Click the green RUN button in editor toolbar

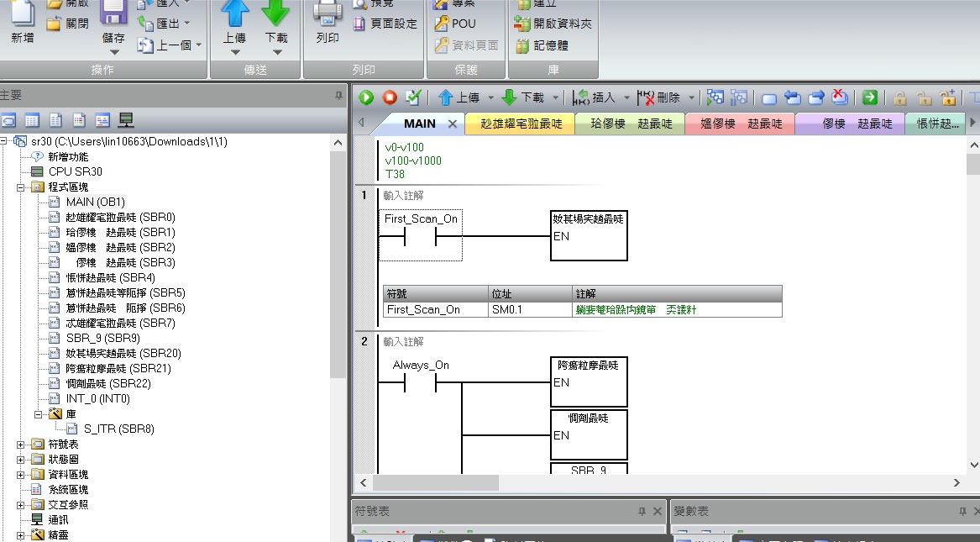(366, 97)
